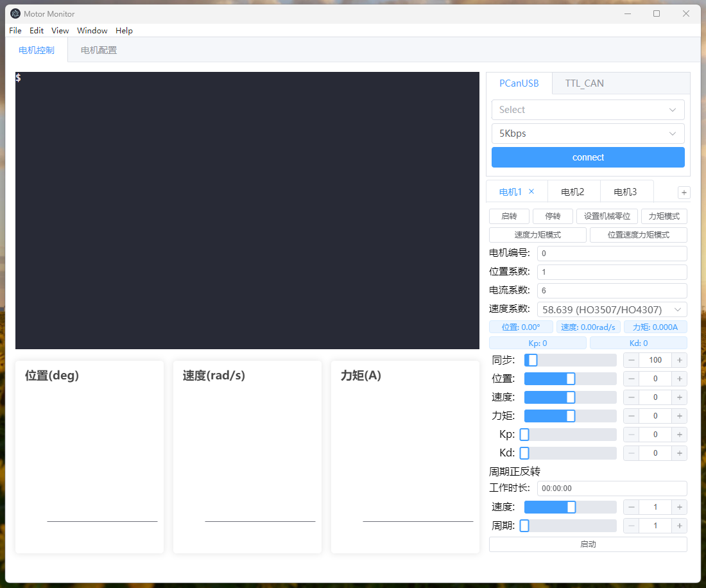Viewport: 706px width, 588px height.
Task: Click the blue connect button
Action: [588, 157]
